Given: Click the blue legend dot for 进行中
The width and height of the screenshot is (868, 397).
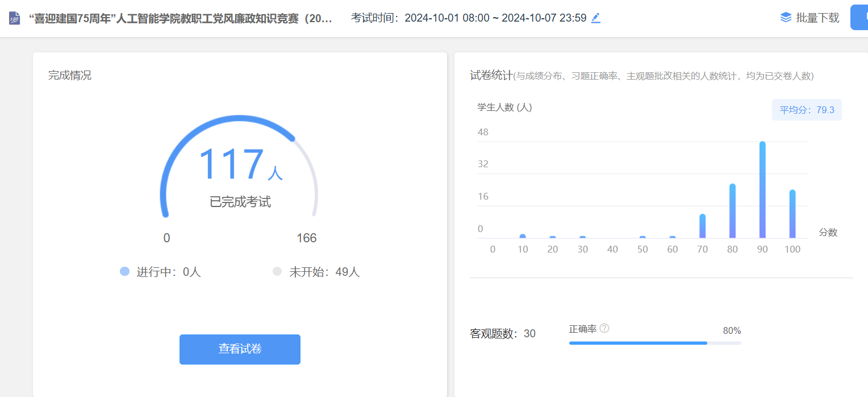Looking at the screenshot, I should pos(125,272).
